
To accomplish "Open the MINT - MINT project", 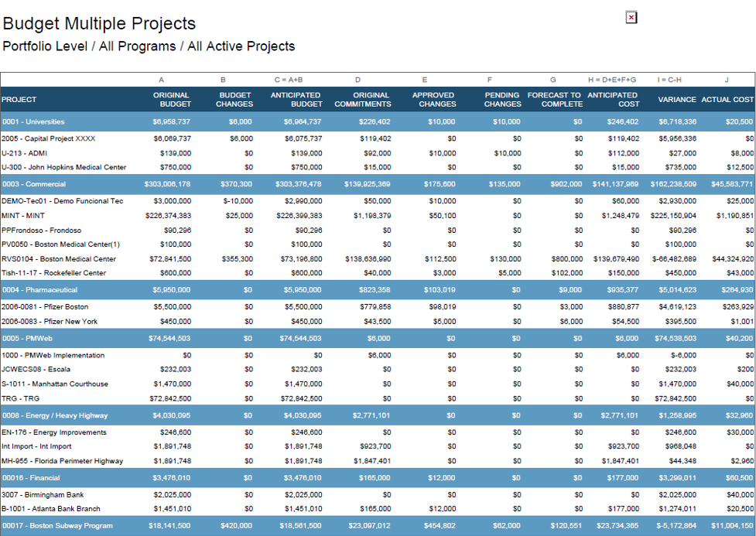I will click(23, 216).
